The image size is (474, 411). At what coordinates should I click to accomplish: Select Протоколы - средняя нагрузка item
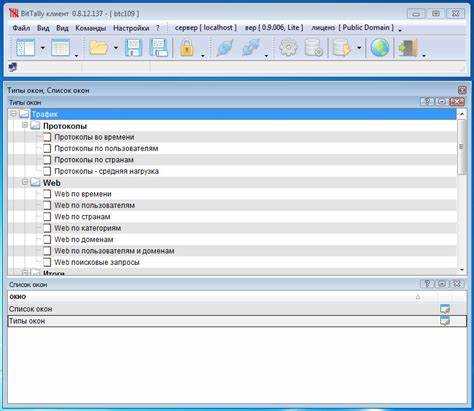pos(106,171)
